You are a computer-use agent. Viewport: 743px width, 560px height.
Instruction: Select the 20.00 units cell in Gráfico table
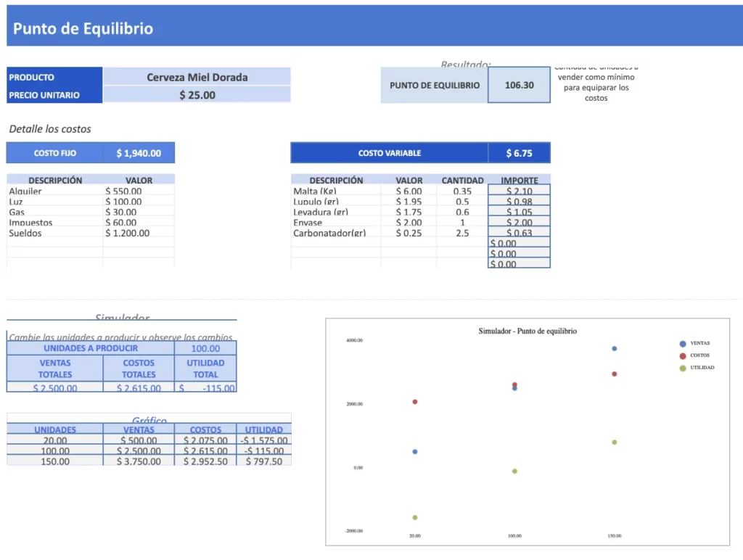point(55,440)
